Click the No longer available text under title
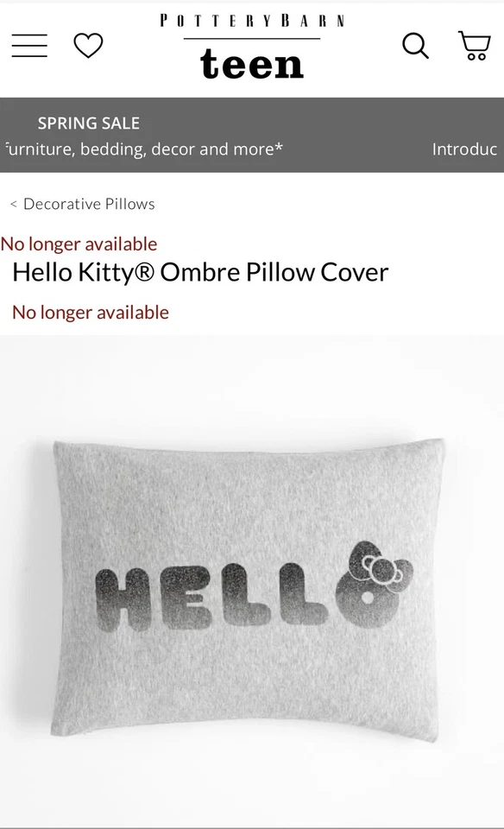Viewport: 504px width, 829px height. (x=91, y=313)
